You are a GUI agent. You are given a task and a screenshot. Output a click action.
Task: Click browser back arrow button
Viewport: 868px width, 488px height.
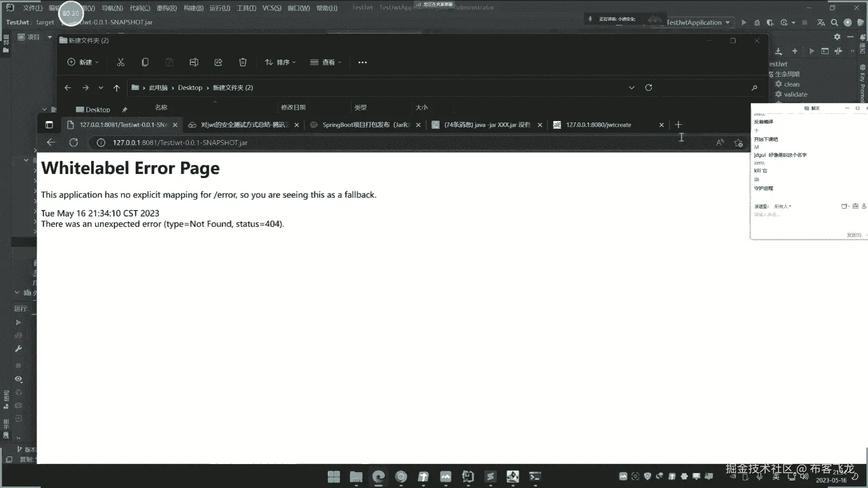[51, 143]
